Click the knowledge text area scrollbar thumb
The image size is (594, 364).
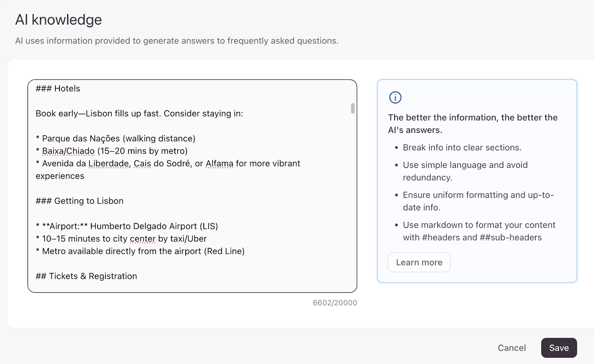353,108
